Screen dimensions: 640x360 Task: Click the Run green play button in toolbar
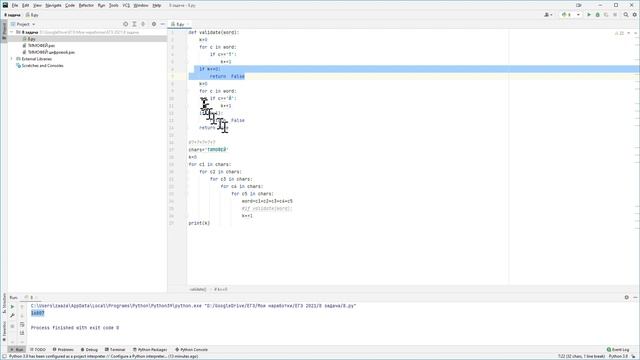click(589, 15)
